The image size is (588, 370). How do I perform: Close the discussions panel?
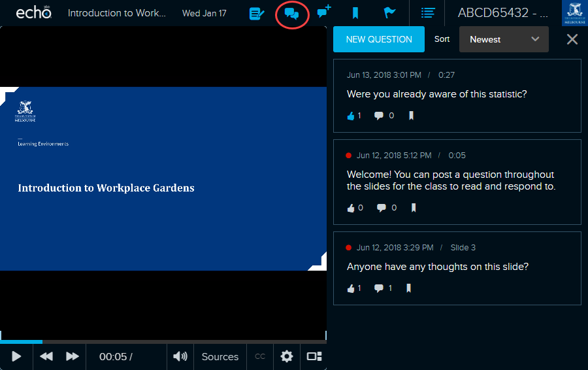[x=572, y=39]
